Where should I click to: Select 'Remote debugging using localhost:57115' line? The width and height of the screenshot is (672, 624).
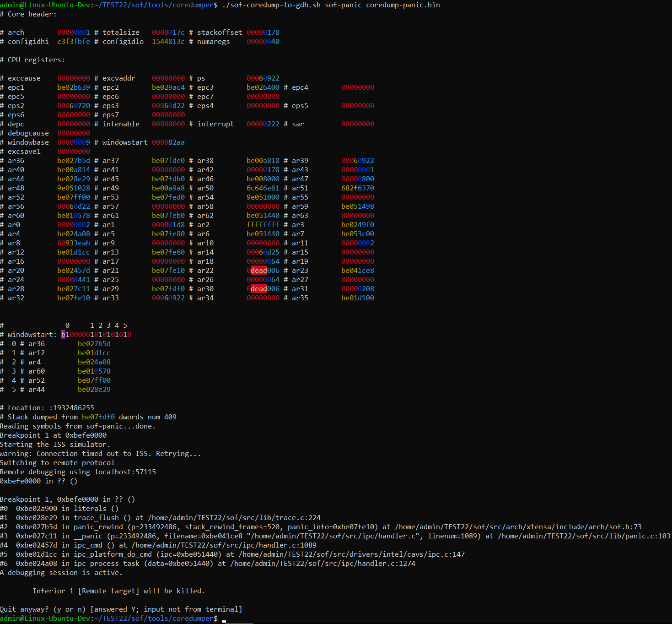[78, 472]
